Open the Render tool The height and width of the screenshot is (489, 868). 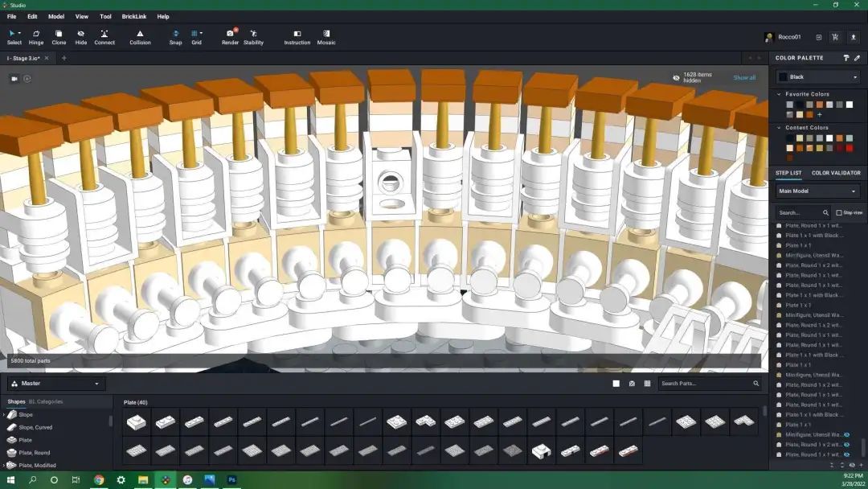coord(231,37)
